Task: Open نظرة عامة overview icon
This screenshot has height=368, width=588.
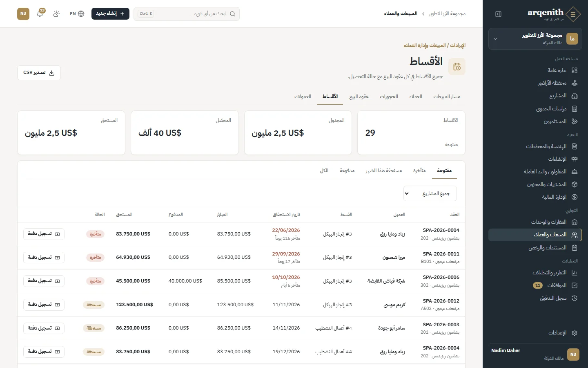Action: (575, 70)
